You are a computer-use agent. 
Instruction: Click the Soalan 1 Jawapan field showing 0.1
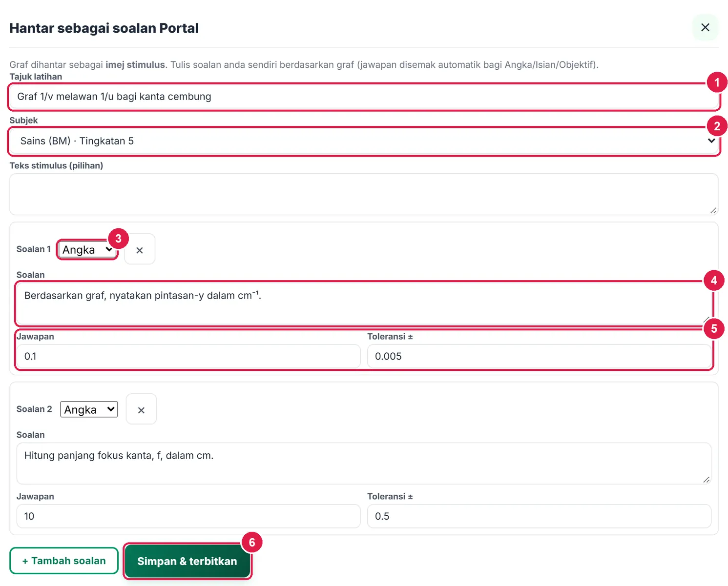(x=188, y=356)
